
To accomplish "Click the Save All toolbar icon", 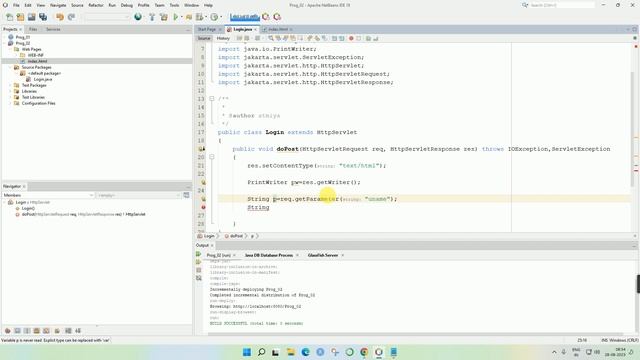I will coord(43,17).
